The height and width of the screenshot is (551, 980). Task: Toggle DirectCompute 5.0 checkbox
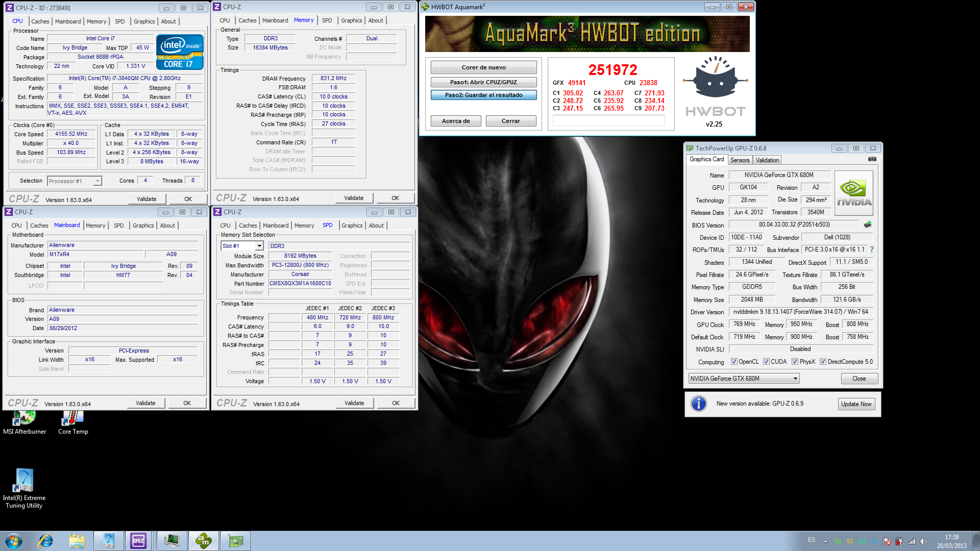pos(823,362)
